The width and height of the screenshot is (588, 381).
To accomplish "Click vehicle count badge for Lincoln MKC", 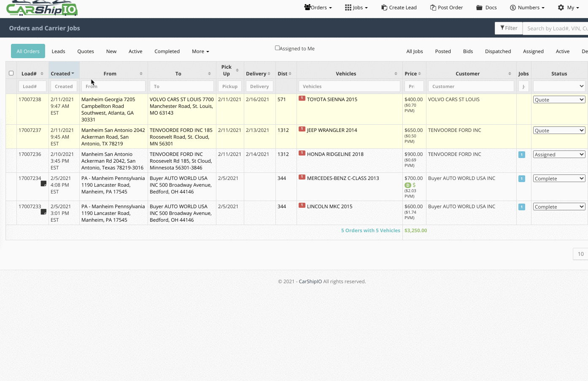I will pyautogui.click(x=302, y=205).
